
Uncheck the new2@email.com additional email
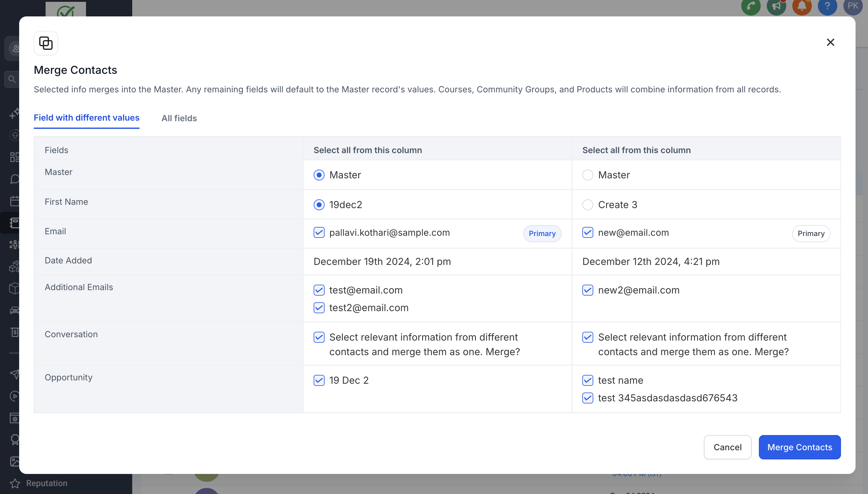(x=587, y=290)
